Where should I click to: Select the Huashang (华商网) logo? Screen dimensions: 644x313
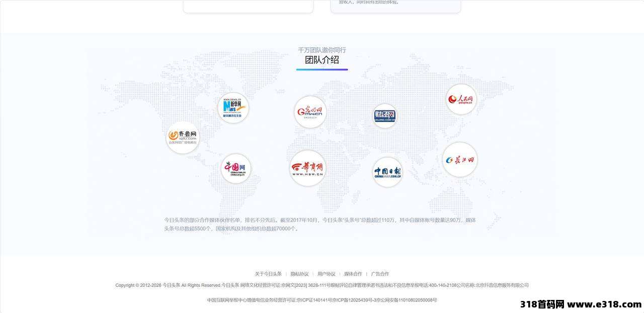[x=307, y=168]
